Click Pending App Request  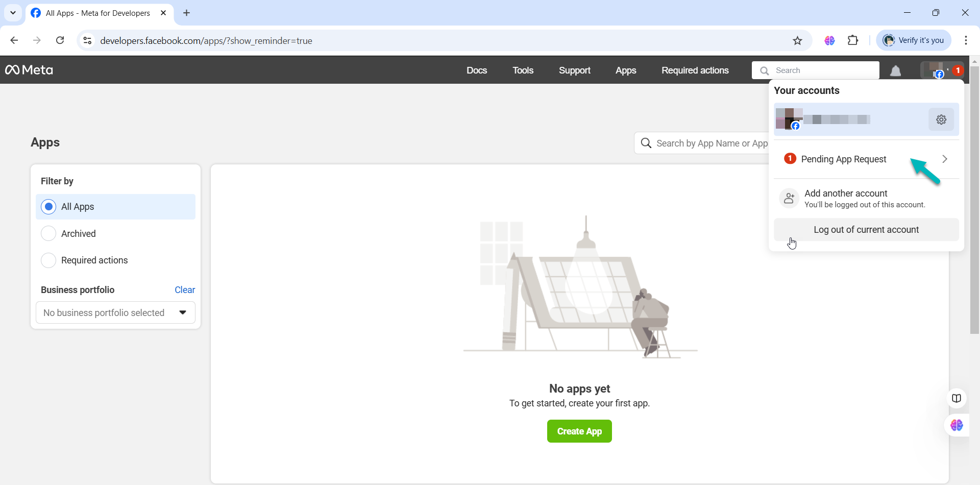(x=866, y=159)
